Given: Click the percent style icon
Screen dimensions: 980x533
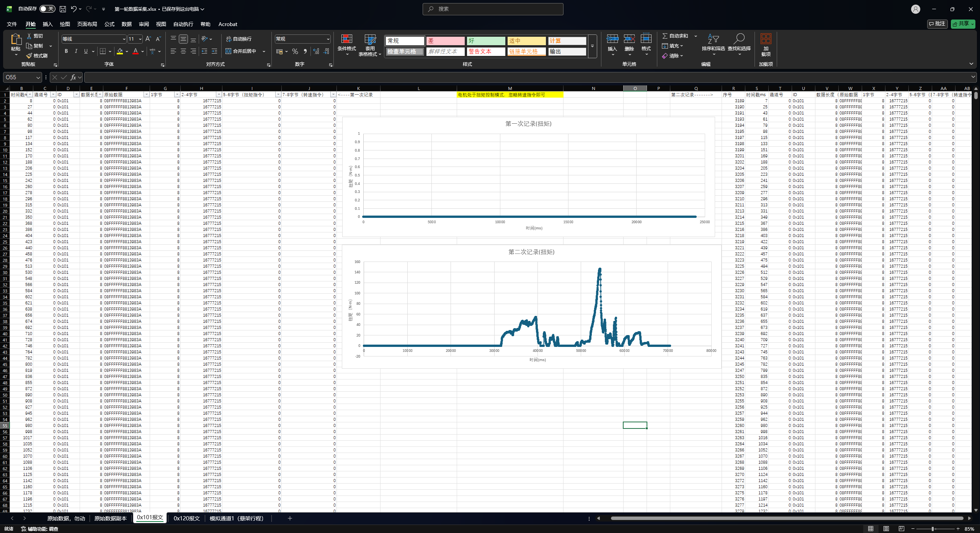Looking at the screenshot, I should (295, 51).
